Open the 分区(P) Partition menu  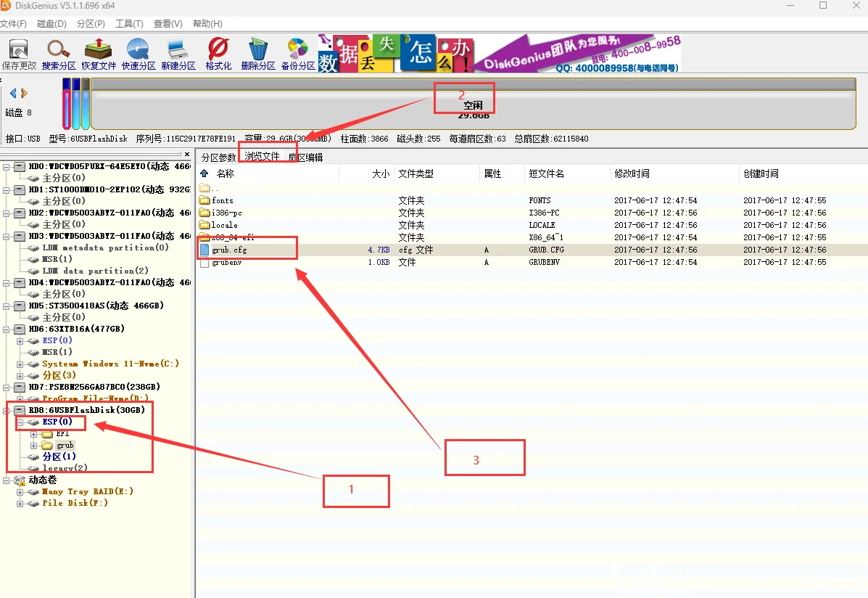coord(91,24)
